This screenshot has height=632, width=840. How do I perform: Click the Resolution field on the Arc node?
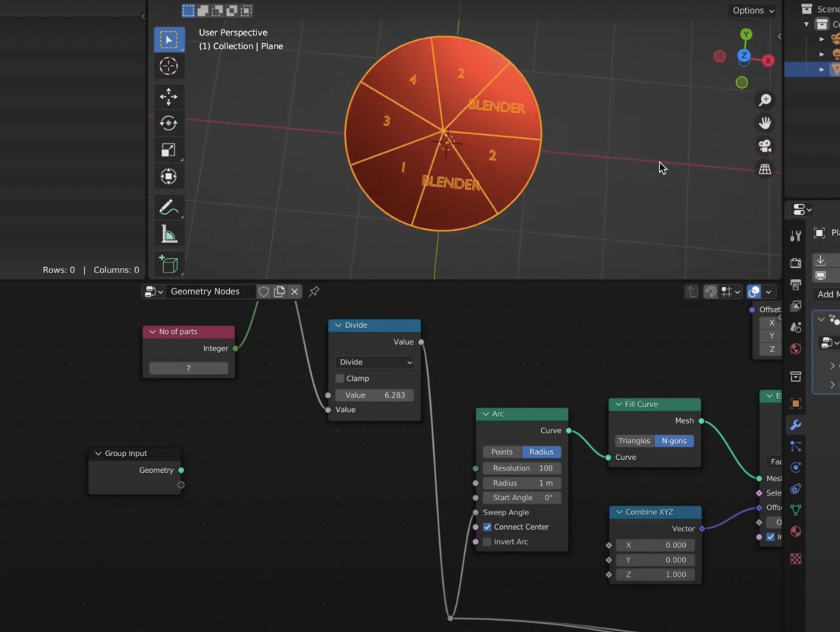point(522,468)
